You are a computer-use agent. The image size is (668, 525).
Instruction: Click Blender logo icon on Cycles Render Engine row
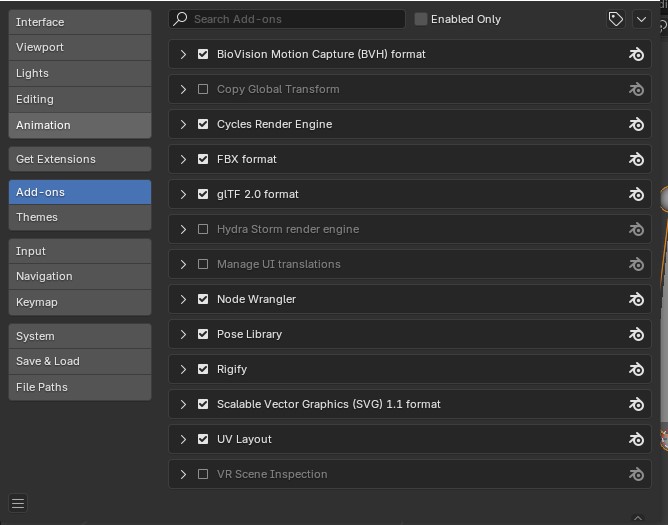pyautogui.click(x=636, y=124)
